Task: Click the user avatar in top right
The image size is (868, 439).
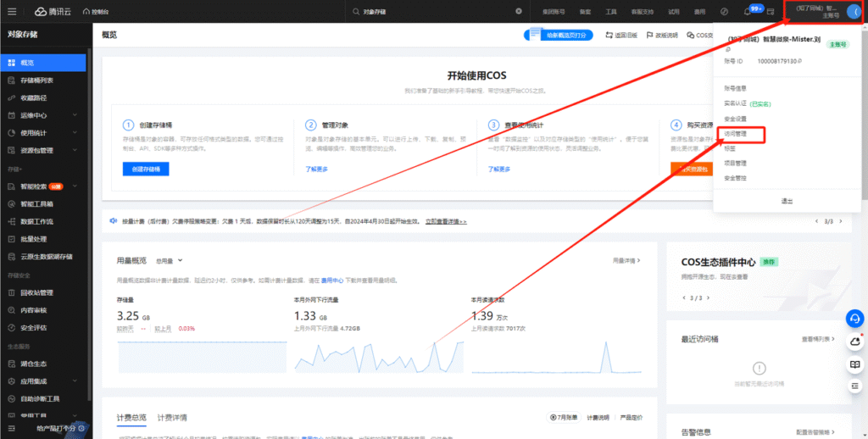Action: [853, 12]
